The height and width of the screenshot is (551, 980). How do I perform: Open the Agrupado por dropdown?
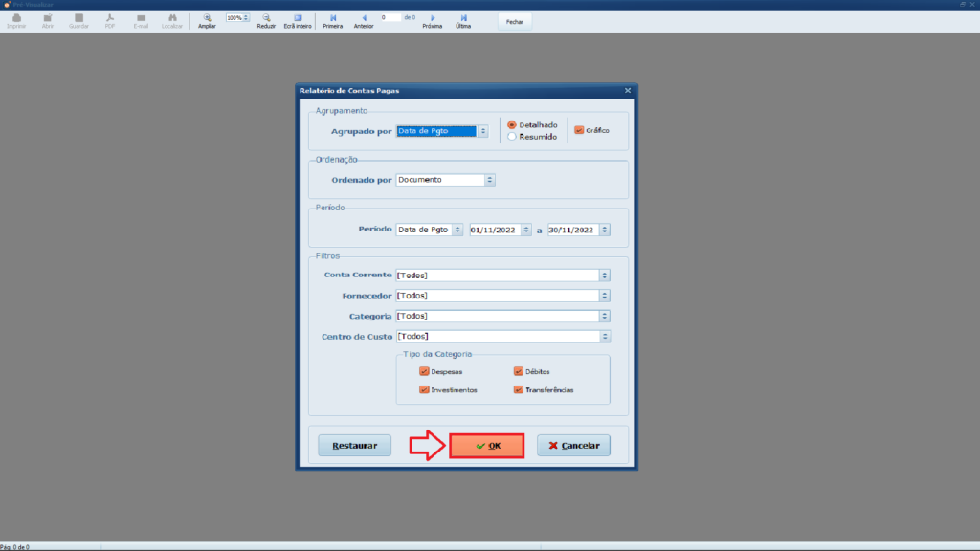pos(483,131)
